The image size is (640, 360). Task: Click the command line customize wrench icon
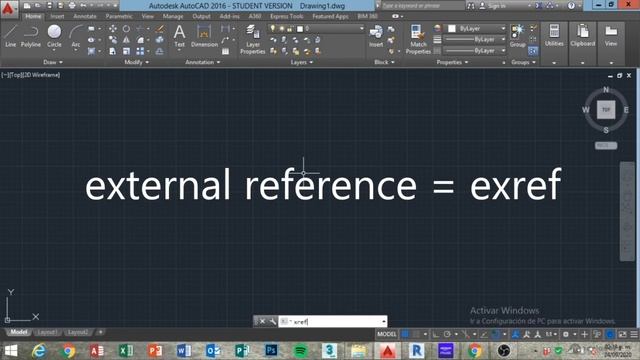tap(273, 322)
